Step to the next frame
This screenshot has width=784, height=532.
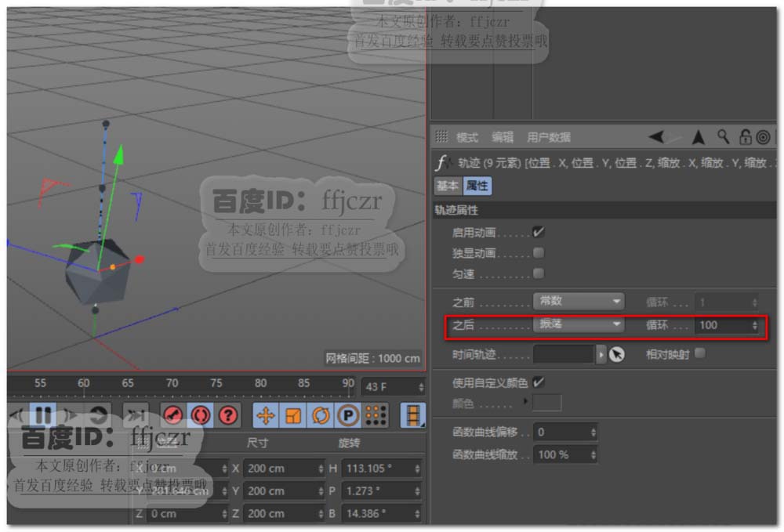(71, 414)
